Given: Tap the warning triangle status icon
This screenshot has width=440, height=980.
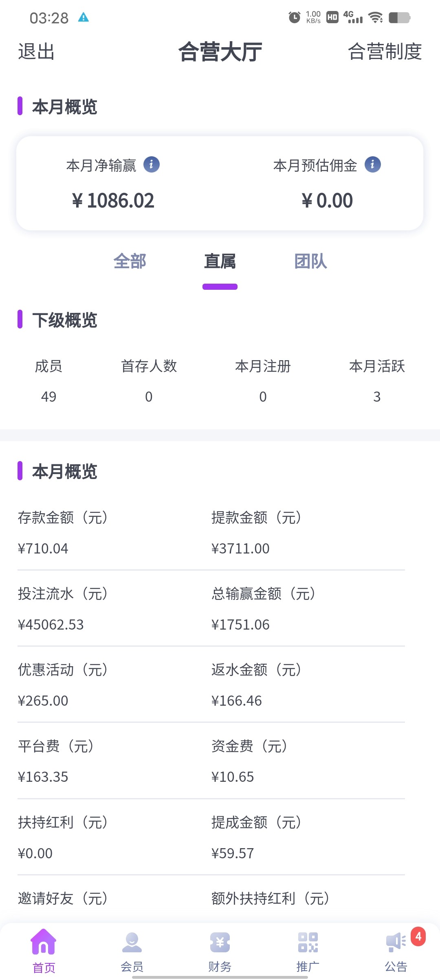Looking at the screenshot, I should coord(84,17).
